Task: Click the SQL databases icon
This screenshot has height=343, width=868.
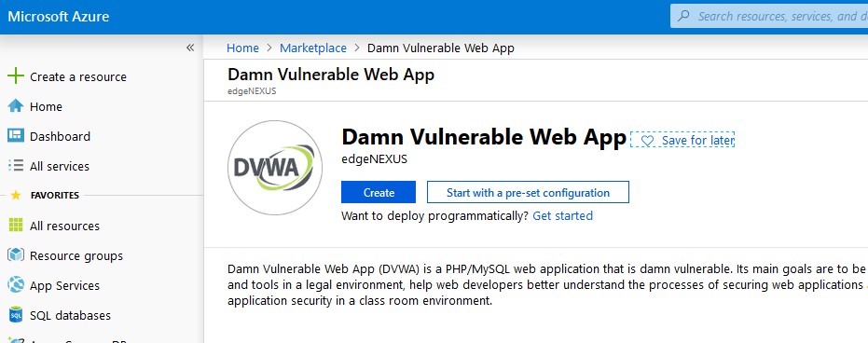Action: point(16,315)
